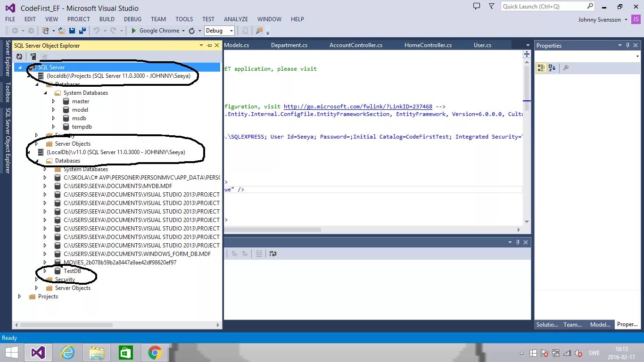The height and width of the screenshot is (362, 644).
Task: Expand the Projects tree node
Action: (x=19, y=296)
